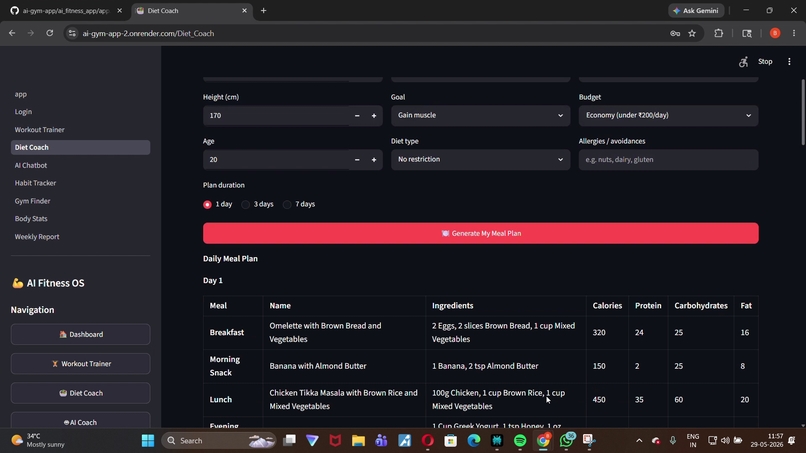
Task: Reload the Diet Coach page
Action: [49, 33]
